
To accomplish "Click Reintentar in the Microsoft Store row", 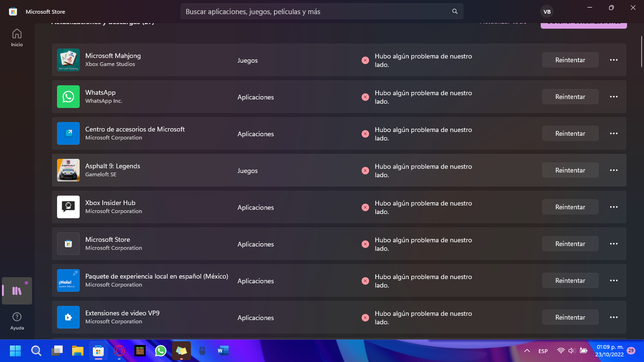I will click(x=570, y=244).
